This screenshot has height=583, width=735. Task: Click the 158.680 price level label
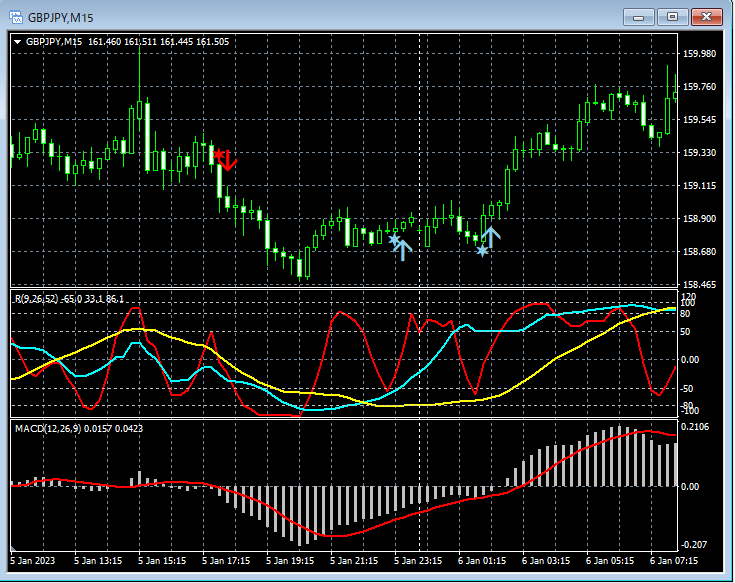pyautogui.click(x=699, y=252)
